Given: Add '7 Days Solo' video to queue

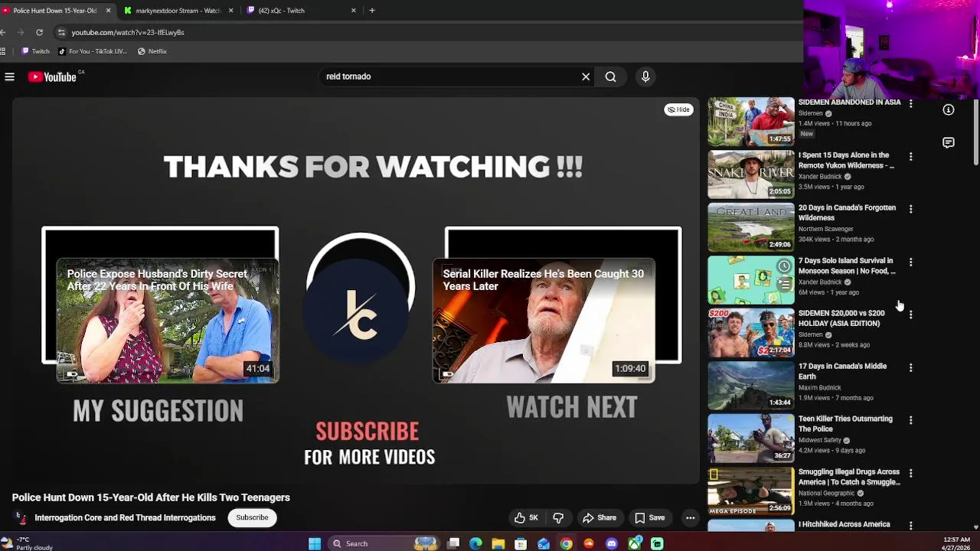Looking at the screenshot, I should point(784,285).
